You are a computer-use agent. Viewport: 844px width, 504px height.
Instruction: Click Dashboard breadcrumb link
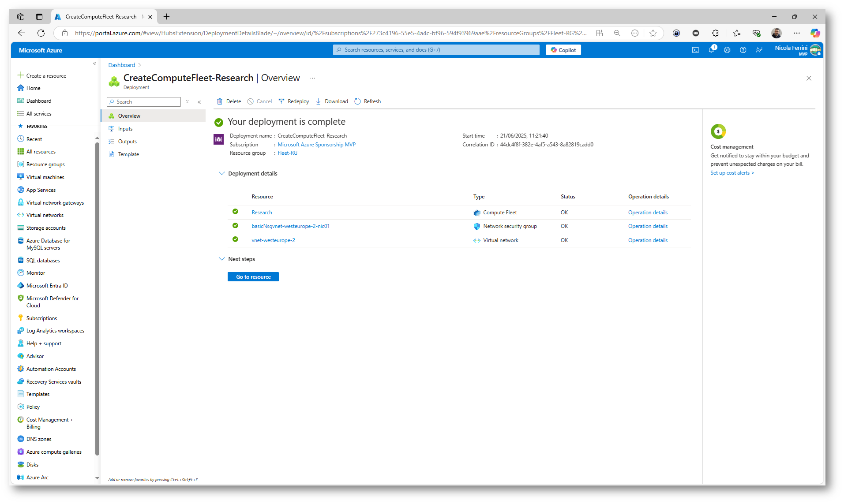[122, 65]
